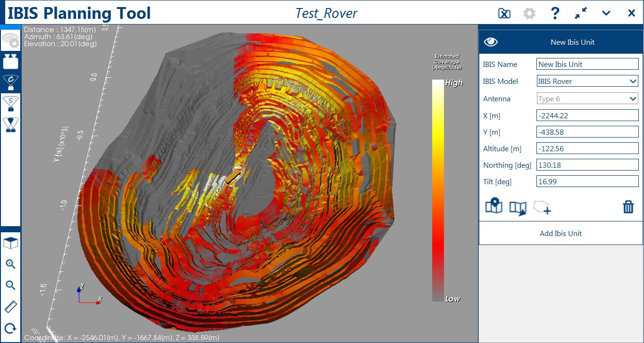Screen dimensions: 644x343
Task: Edit the Altitude [m] field
Action: (x=587, y=148)
